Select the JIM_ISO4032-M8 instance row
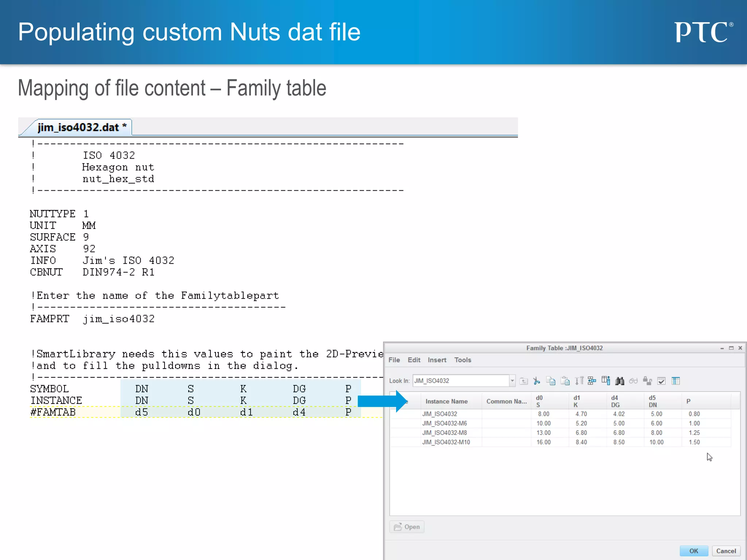Viewport: 747px width, 560px height. [444, 433]
